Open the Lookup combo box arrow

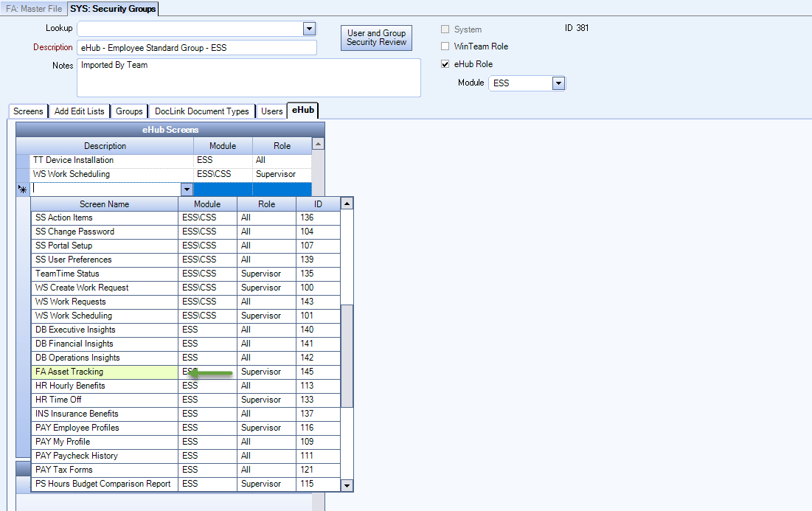point(309,29)
